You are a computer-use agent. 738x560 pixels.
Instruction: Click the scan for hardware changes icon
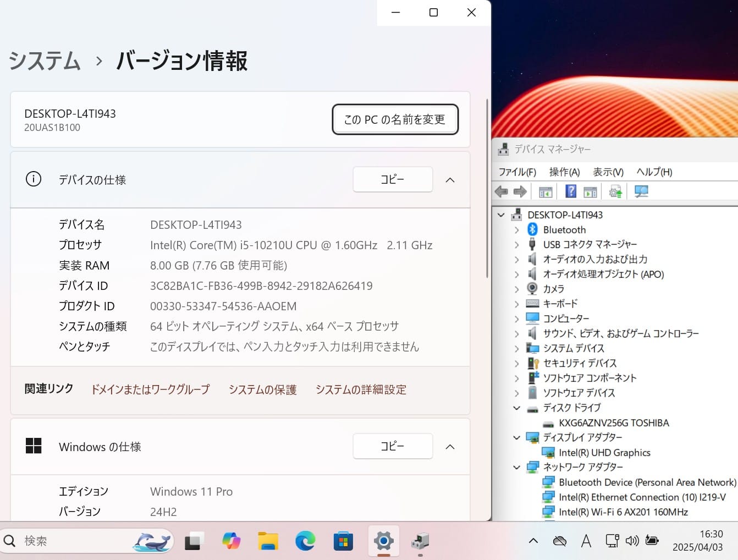pyautogui.click(x=641, y=191)
